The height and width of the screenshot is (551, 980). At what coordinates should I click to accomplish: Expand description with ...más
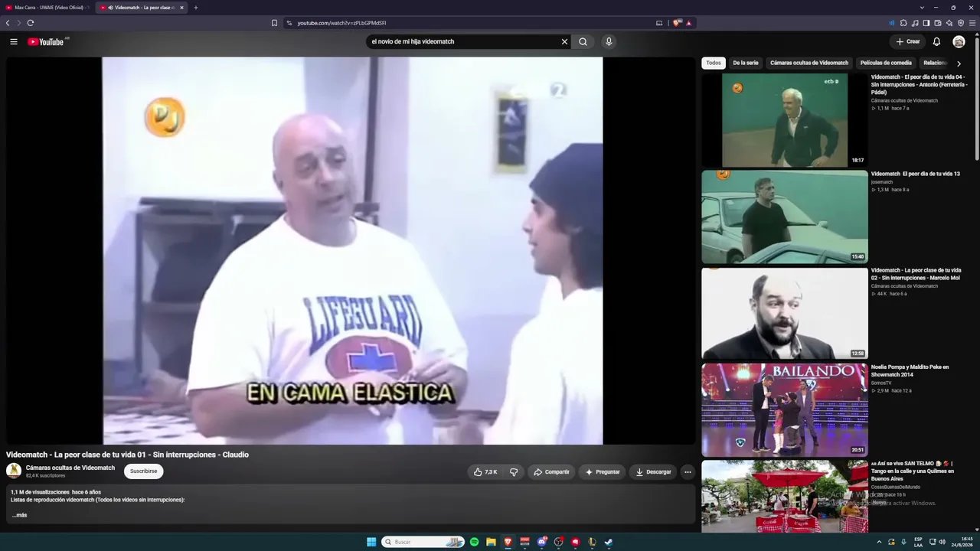point(19,515)
